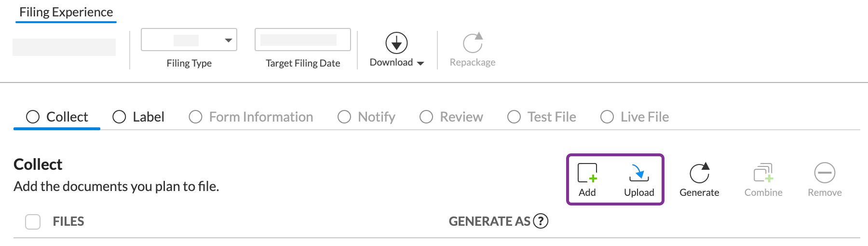The image size is (868, 246).
Task: Click the Download circle arrow icon
Action: (x=396, y=43)
